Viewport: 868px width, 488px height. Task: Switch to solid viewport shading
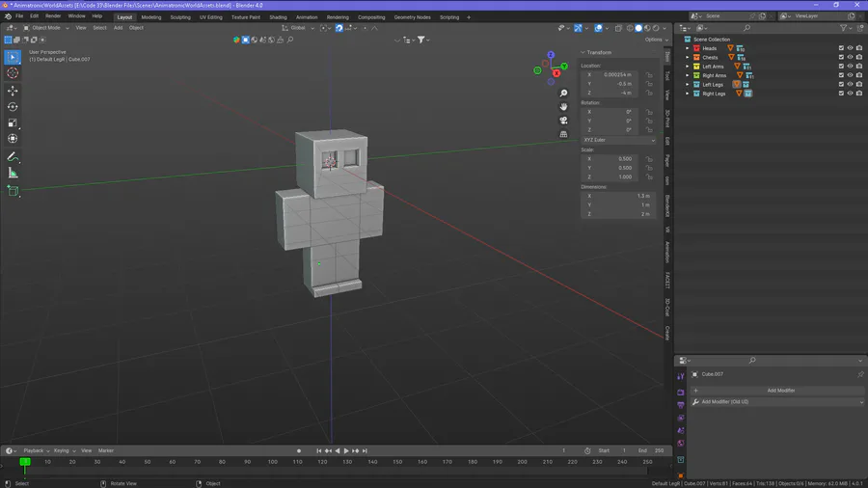point(638,28)
